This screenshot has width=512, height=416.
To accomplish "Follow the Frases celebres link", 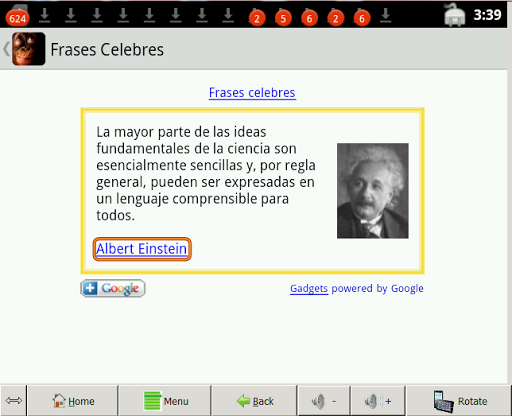I will pos(252,93).
